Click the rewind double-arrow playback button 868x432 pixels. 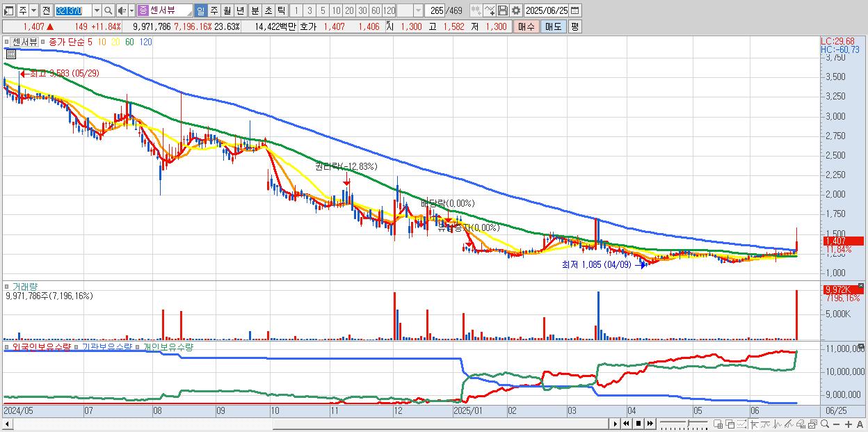(627, 424)
